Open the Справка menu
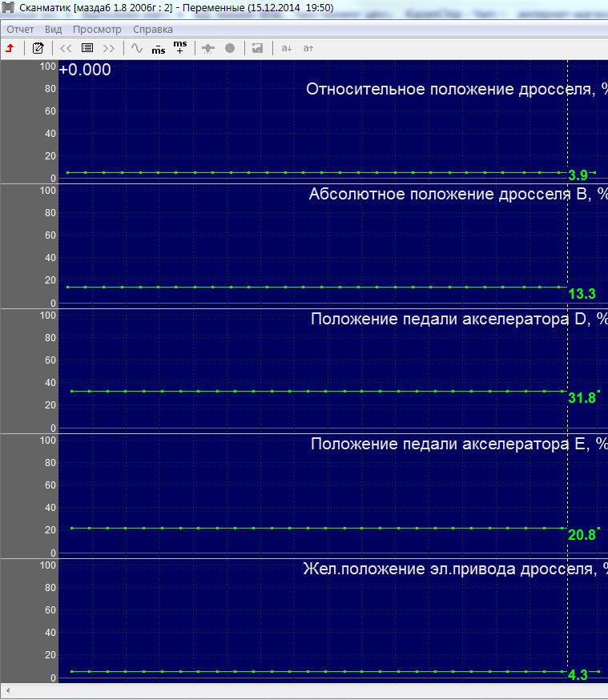Screen dimensions: 608x700 coord(153,30)
